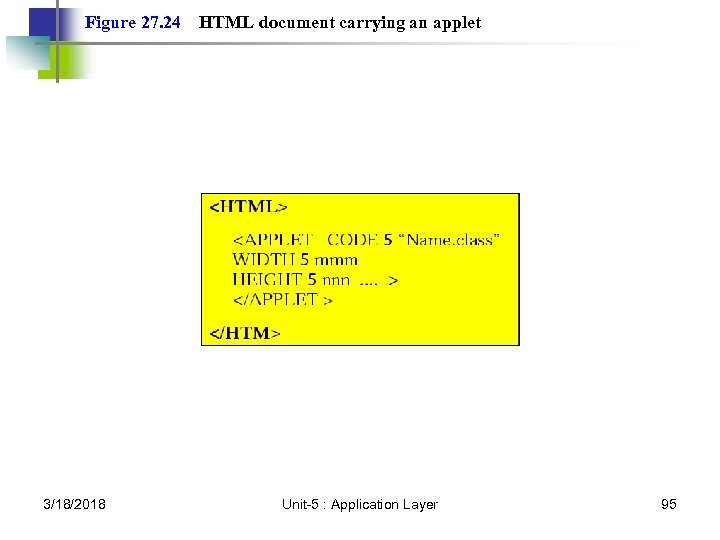Click 'Unit-5 : Application Layer' footer text
This screenshot has height=540, width=720.
[360, 505]
